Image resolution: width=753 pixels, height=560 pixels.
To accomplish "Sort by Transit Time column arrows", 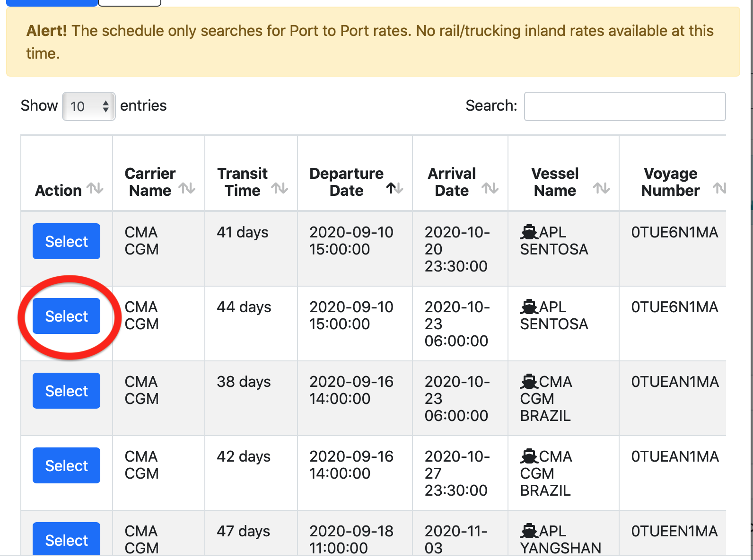I will coord(280,189).
